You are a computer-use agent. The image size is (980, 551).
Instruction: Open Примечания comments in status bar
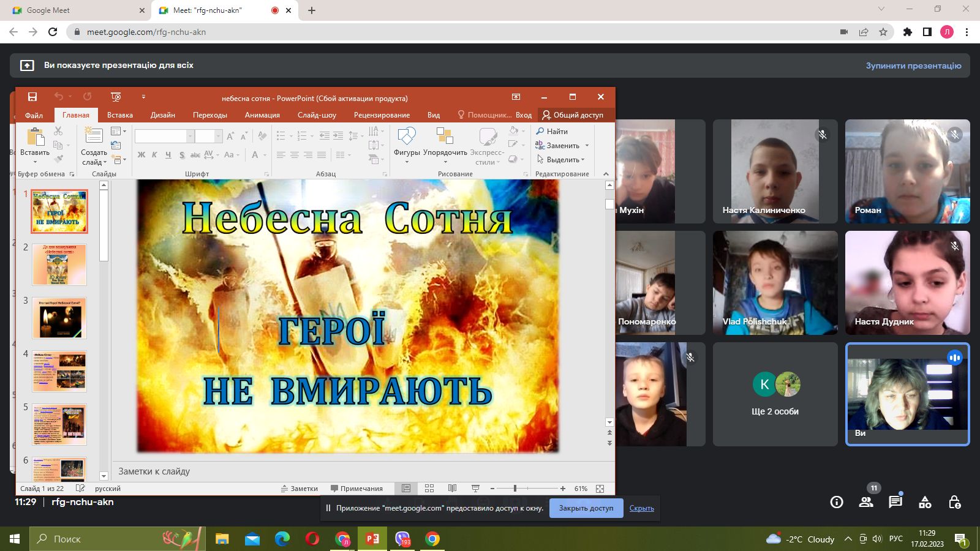click(356, 489)
